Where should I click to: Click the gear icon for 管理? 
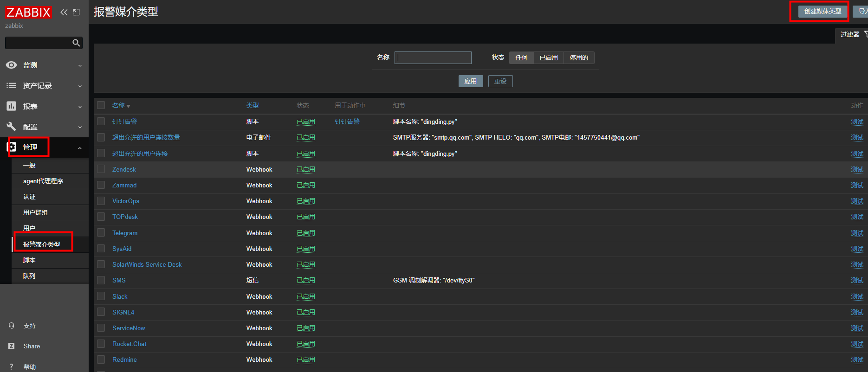[x=12, y=147]
